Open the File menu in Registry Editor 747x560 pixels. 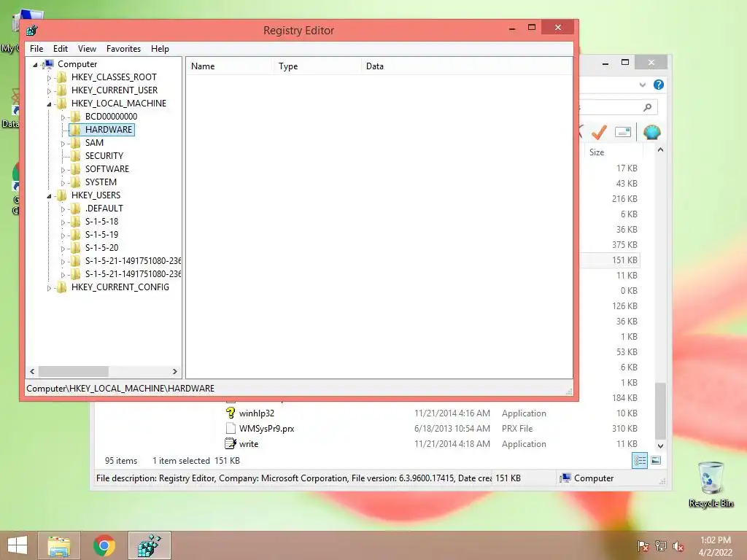click(36, 49)
